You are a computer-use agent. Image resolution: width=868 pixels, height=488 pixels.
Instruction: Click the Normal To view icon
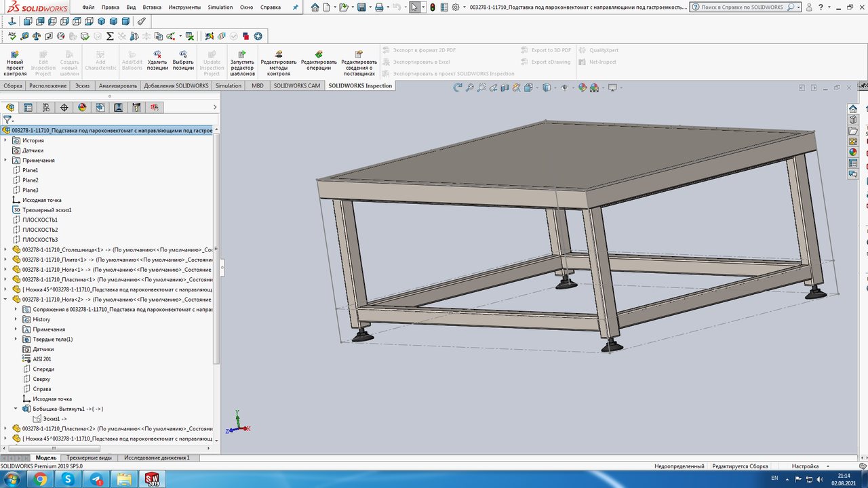[12, 22]
